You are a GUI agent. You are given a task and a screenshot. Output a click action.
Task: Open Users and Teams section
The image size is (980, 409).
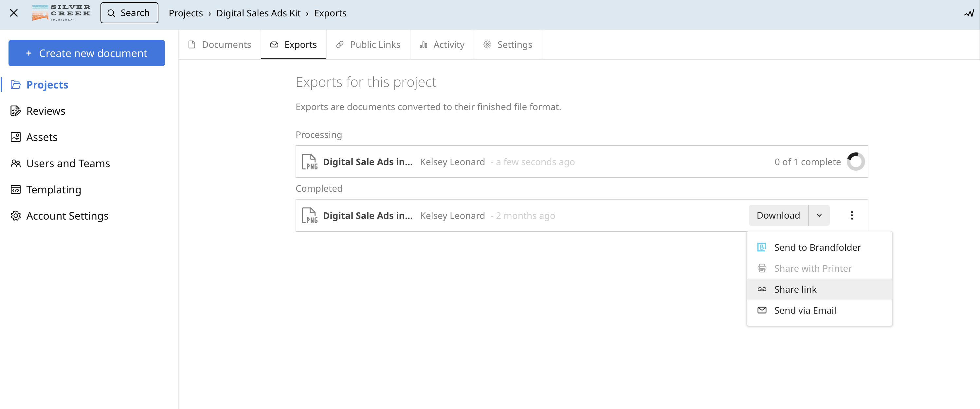point(67,163)
